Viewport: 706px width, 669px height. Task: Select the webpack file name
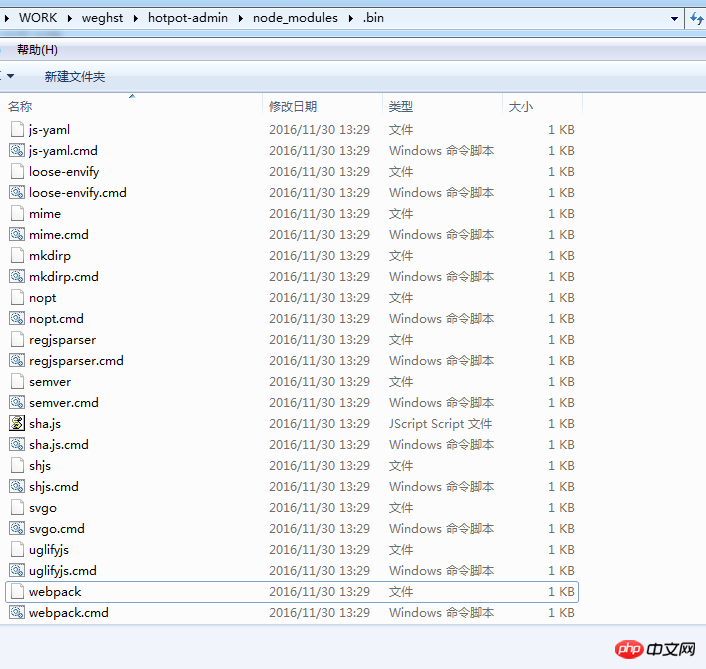pyautogui.click(x=55, y=592)
